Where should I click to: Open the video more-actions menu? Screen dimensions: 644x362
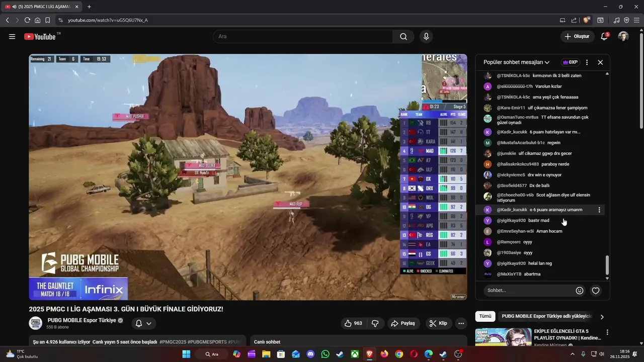[461, 323]
